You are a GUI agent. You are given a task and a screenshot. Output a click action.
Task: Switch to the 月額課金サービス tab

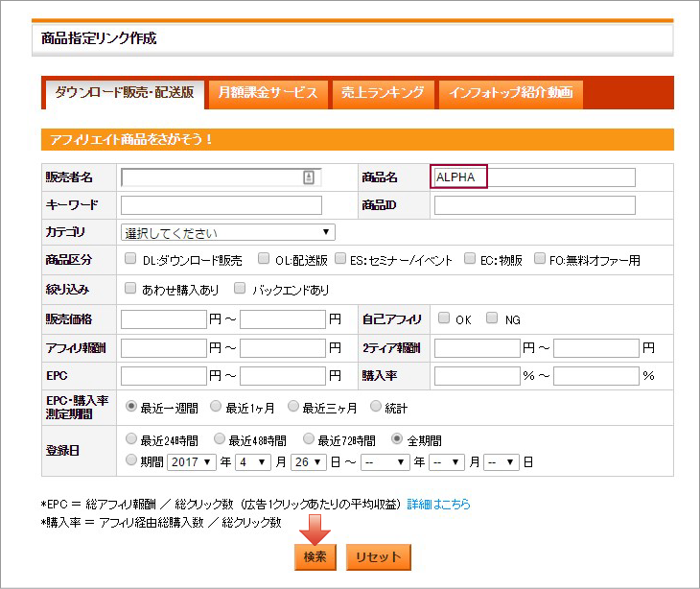267,93
